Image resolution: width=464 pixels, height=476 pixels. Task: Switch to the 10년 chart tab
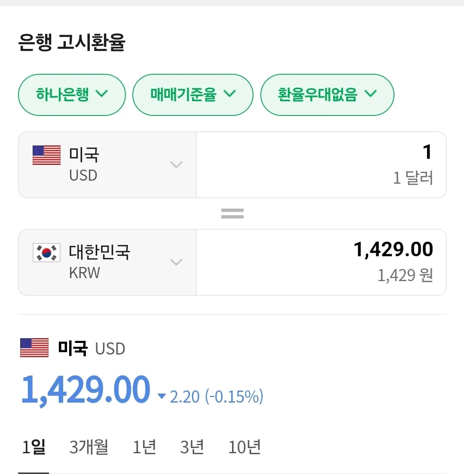tap(244, 447)
